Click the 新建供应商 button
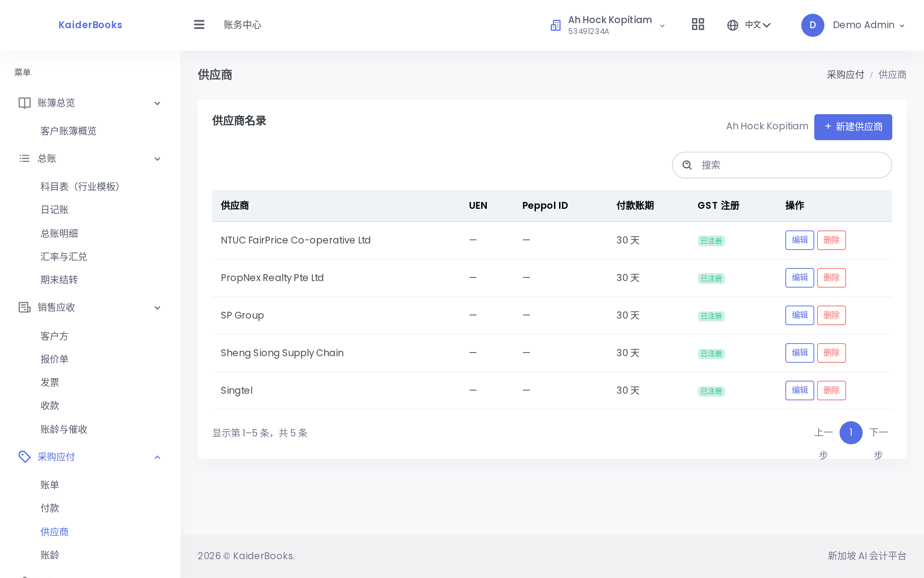This screenshot has height=578, width=924. [x=853, y=127]
